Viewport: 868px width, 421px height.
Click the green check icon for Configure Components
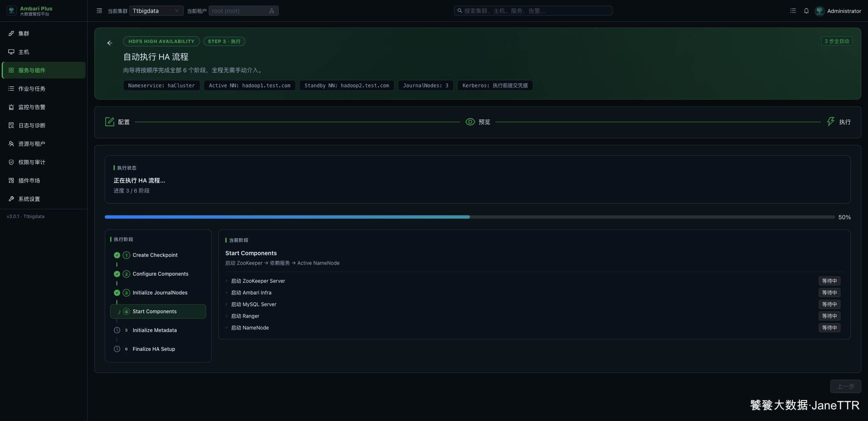point(117,274)
